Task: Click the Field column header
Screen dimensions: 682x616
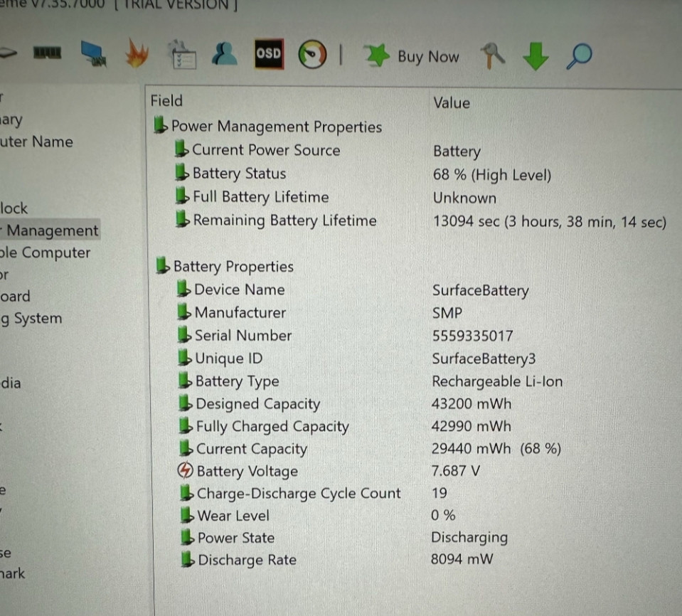Action: click(x=166, y=101)
